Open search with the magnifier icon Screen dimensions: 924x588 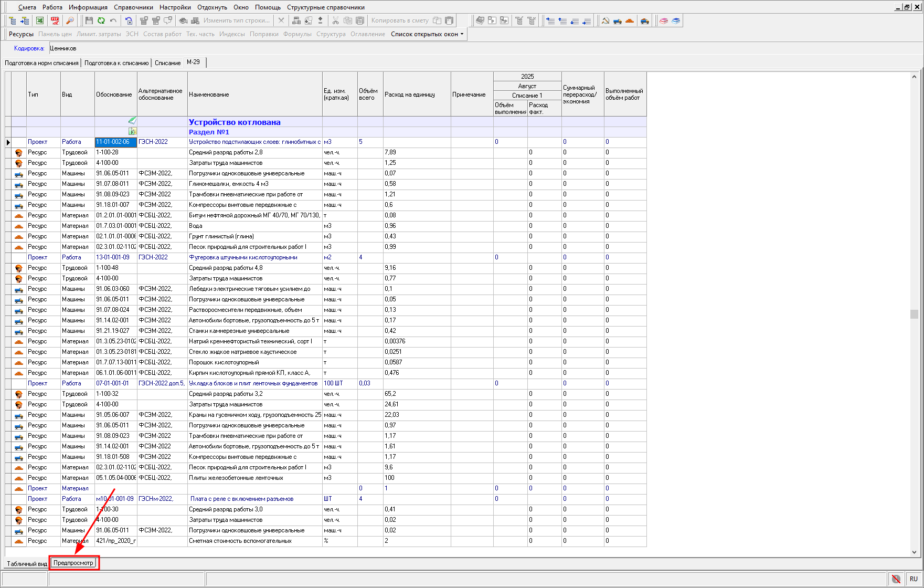(70, 20)
